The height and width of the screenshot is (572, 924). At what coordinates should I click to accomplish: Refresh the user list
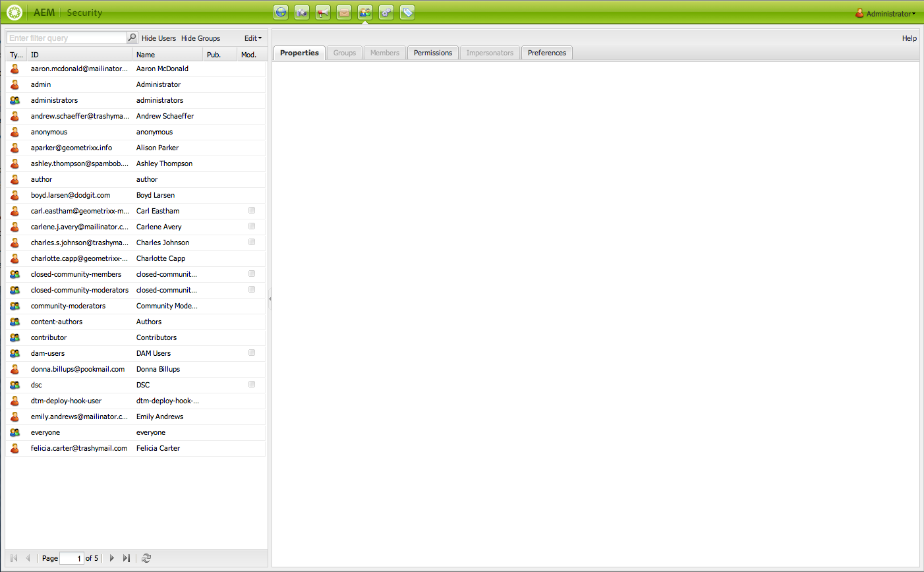point(146,558)
